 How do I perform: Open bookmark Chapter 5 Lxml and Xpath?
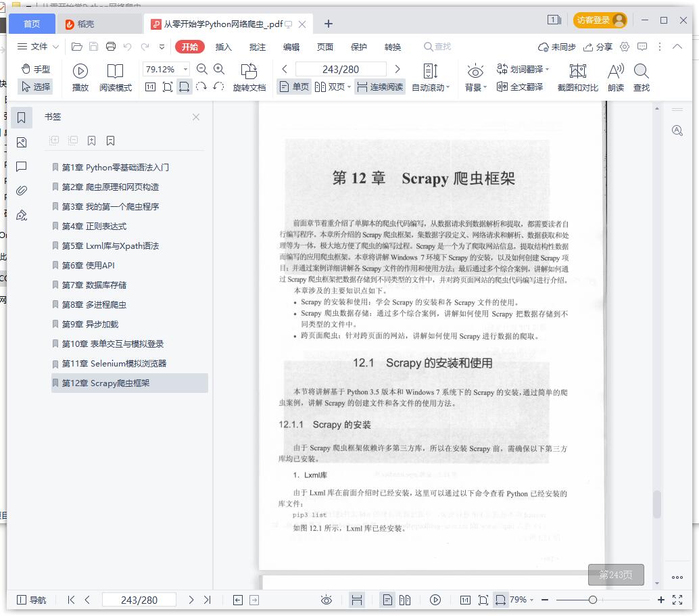pos(110,245)
